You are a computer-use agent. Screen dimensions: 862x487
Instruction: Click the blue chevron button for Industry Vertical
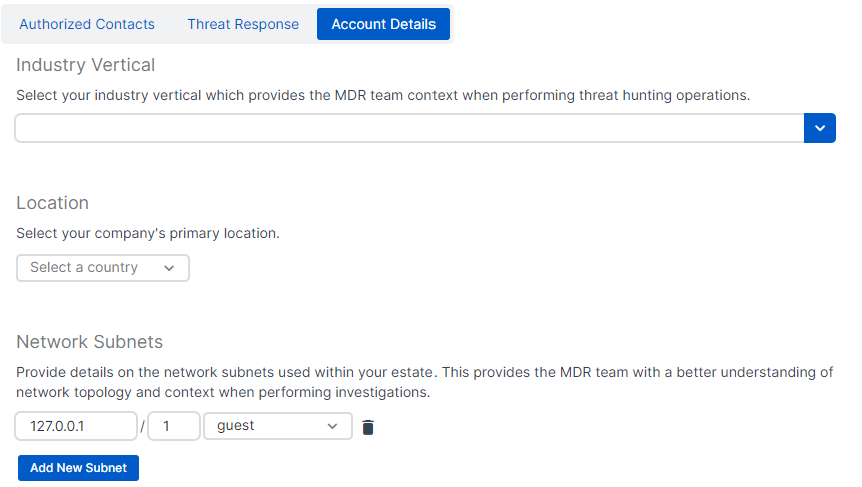pos(820,128)
